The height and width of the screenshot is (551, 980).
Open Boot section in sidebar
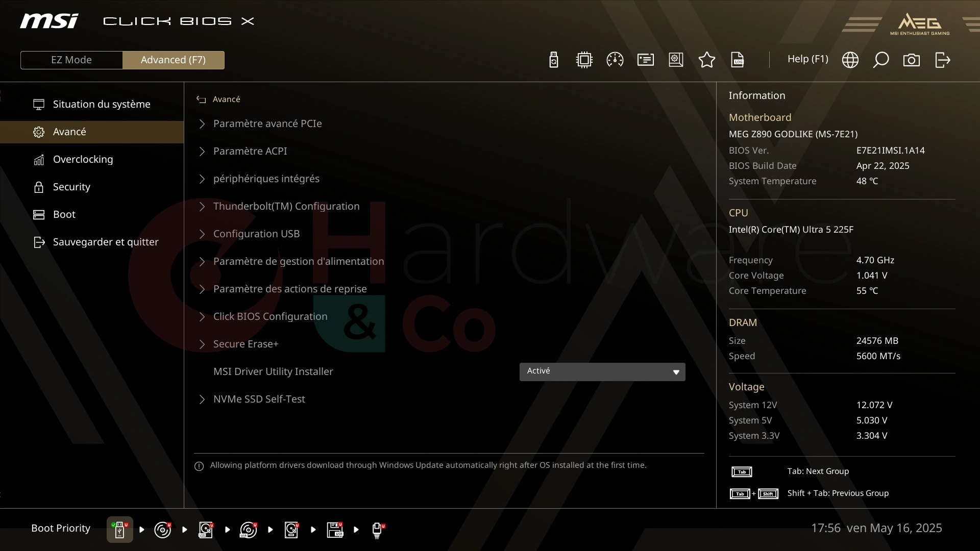click(92, 214)
